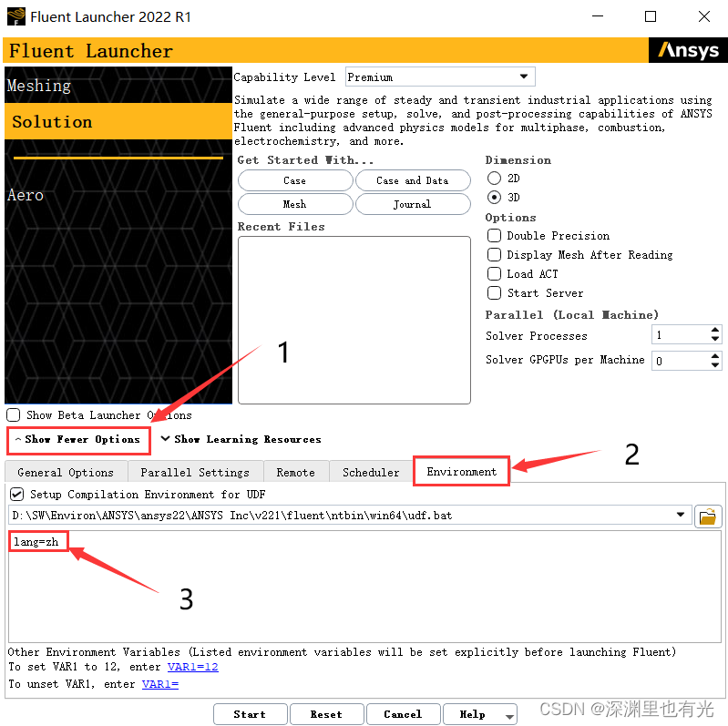The height and width of the screenshot is (726, 728).
Task: Open the Help button dropdown arrow
Action: [x=509, y=715]
